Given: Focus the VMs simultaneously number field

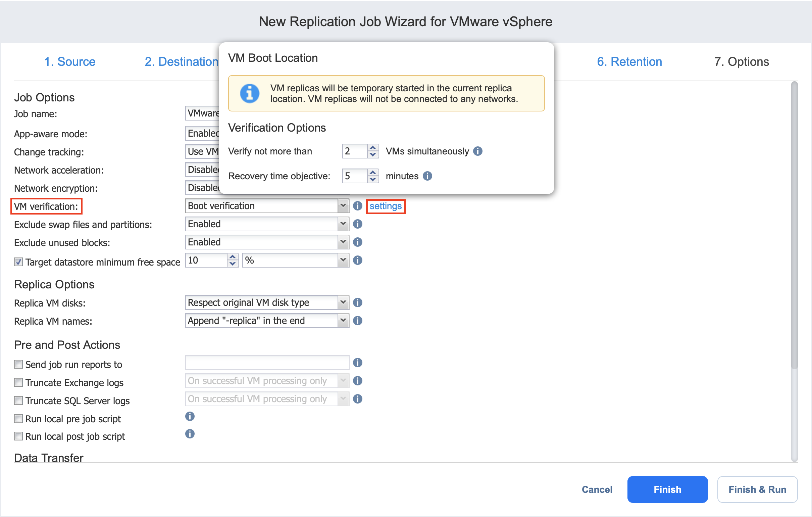Looking at the screenshot, I should pos(355,151).
